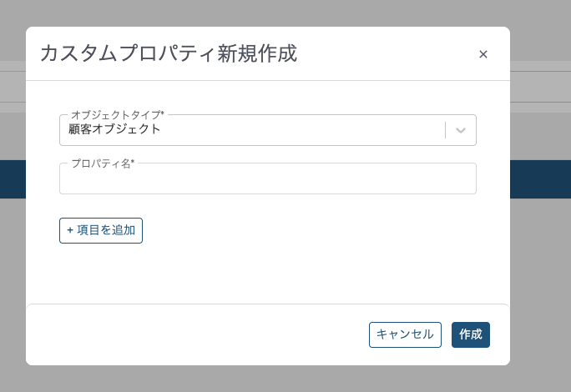Close the カスタムプロパティ新規作成 dialog with X
The width and height of the screenshot is (571, 392).
(x=483, y=54)
